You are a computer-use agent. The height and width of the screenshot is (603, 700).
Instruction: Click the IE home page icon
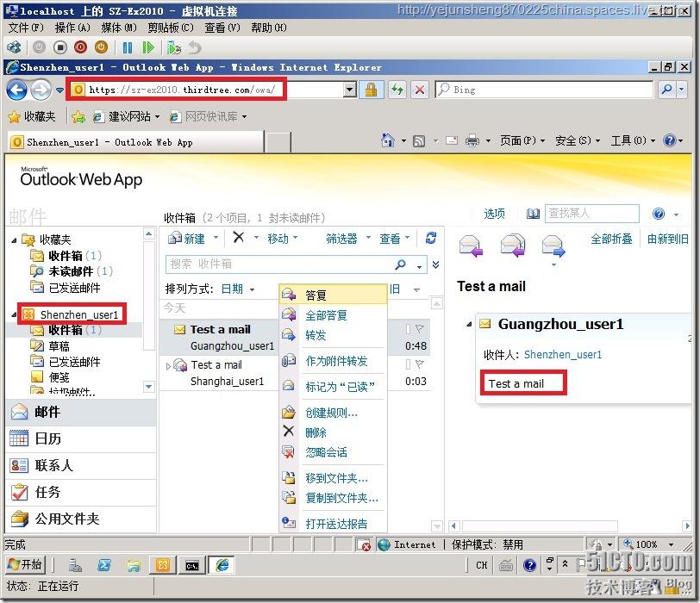388,140
